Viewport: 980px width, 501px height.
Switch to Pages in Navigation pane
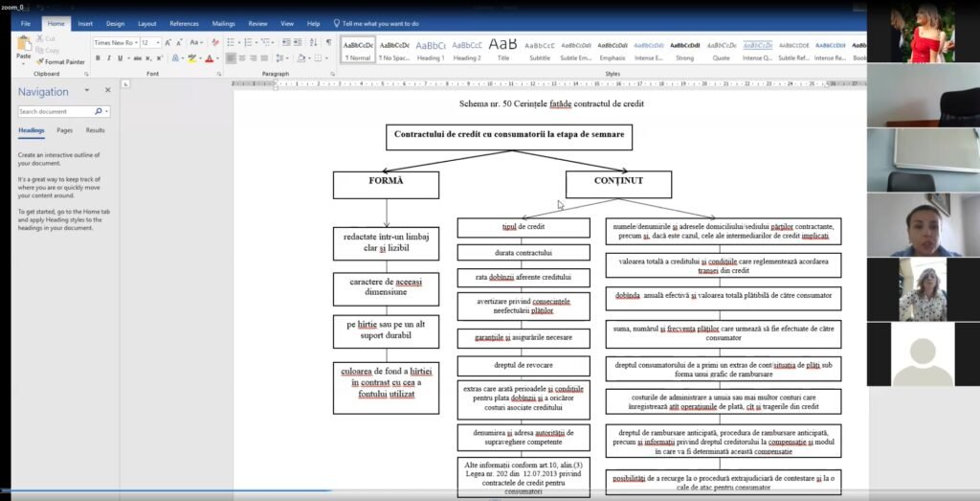(64, 130)
